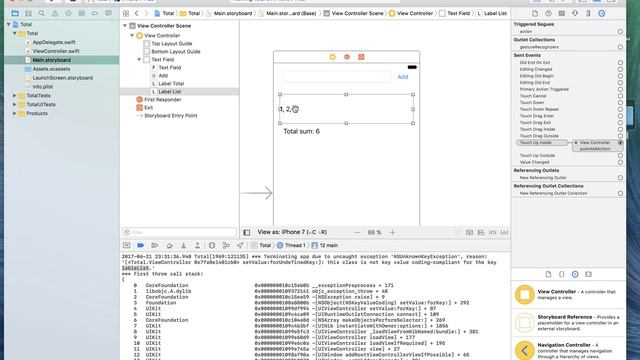
Task: Open the Report navigator icon
Action: pyautogui.click(x=108, y=13)
